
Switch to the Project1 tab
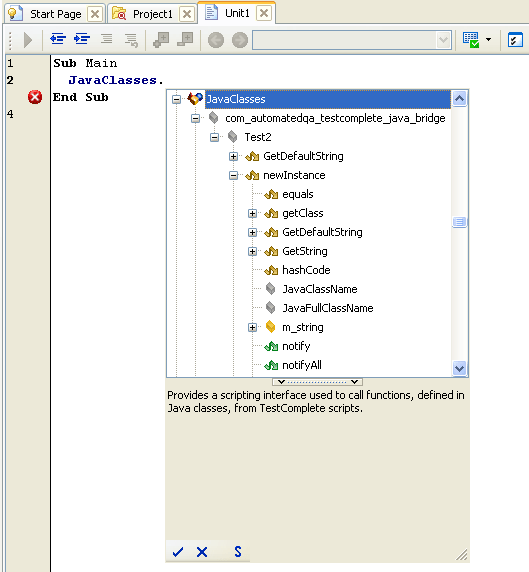pyautogui.click(x=152, y=14)
